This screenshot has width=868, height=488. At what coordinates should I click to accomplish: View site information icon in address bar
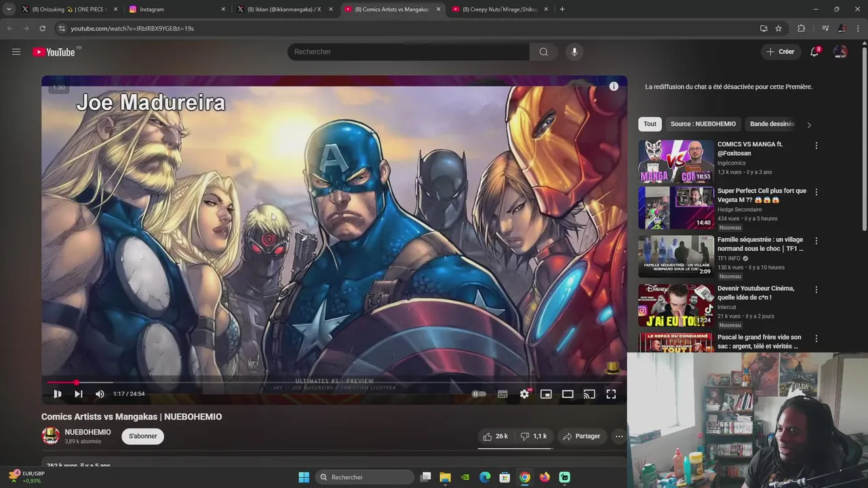pos(62,28)
